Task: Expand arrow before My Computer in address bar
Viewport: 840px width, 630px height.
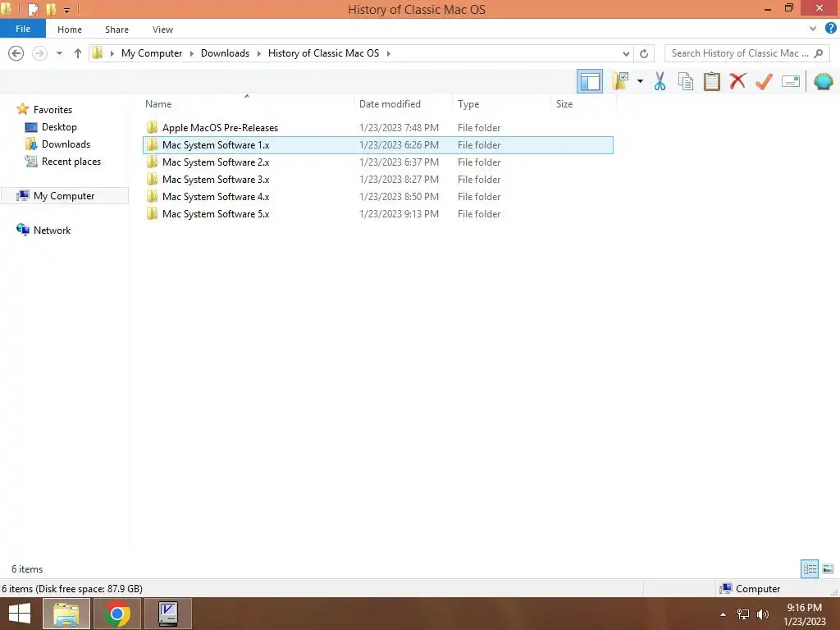Action: [112, 53]
